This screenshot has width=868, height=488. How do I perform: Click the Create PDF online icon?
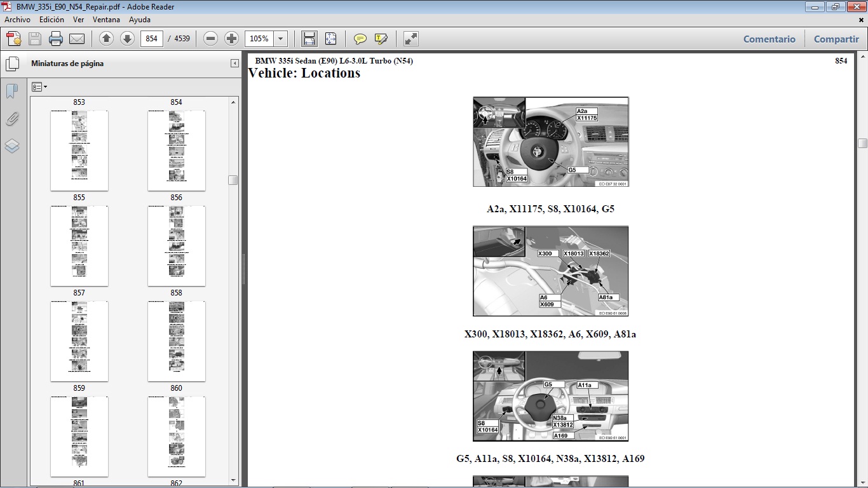tap(14, 39)
